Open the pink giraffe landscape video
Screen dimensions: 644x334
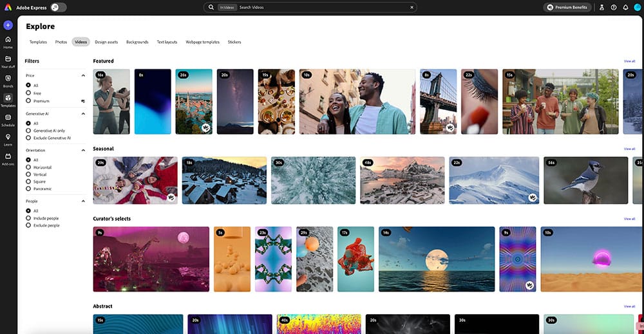pos(151,259)
